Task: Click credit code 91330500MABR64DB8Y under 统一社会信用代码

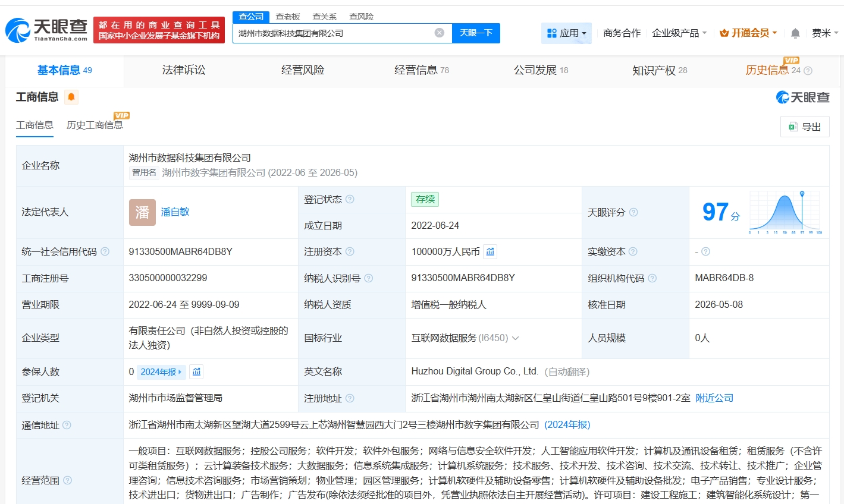Action: point(180,251)
